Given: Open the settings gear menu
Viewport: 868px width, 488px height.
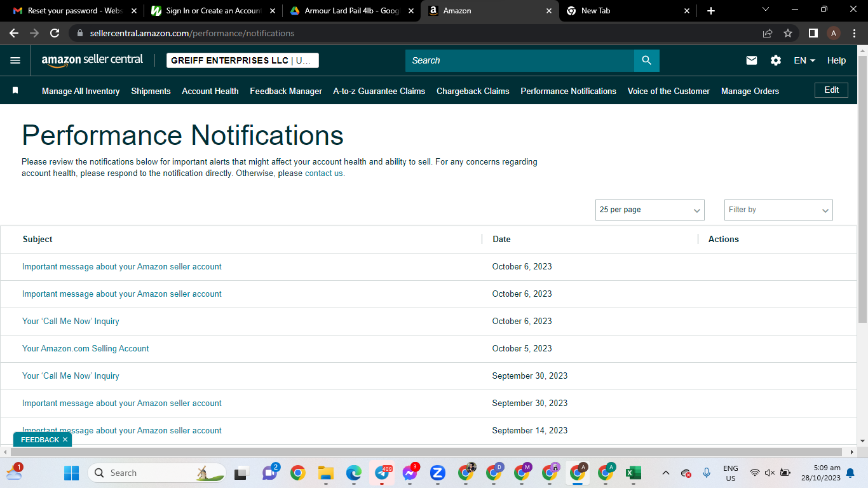Looking at the screenshot, I should point(776,60).
